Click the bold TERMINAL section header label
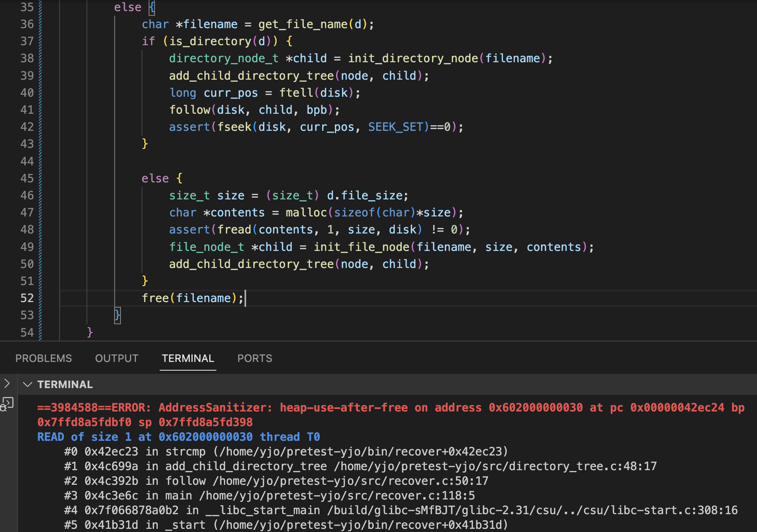This screenshot has height=532, width=757. coord(65,385)
